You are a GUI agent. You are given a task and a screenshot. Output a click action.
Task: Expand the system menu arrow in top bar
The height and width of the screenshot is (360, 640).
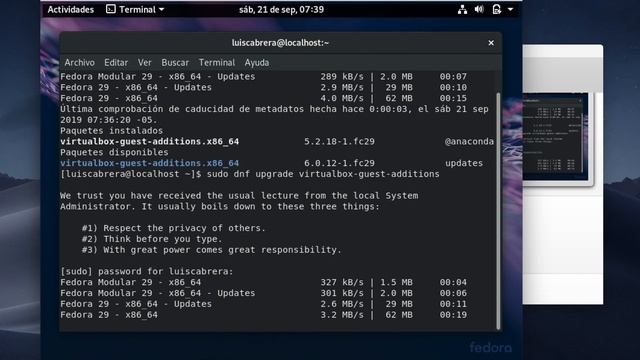pos(510,9)
